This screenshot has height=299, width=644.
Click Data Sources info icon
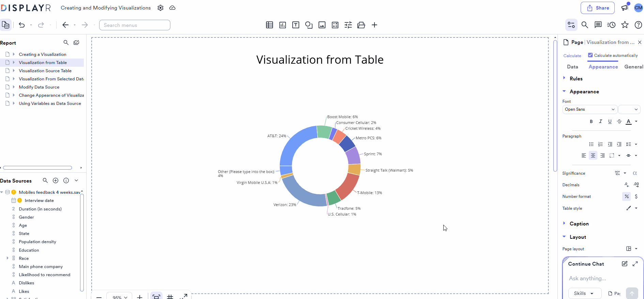[66, 180]
